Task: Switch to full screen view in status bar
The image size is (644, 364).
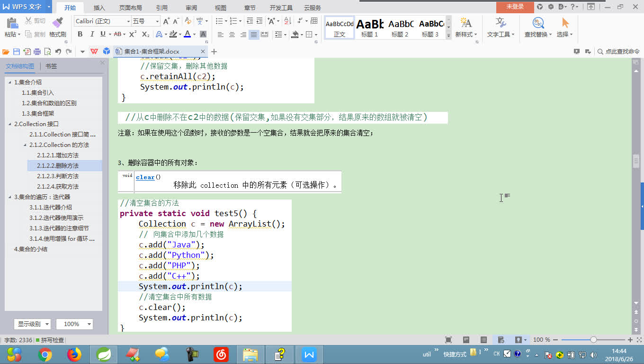Action: click(x=448, y=340)
